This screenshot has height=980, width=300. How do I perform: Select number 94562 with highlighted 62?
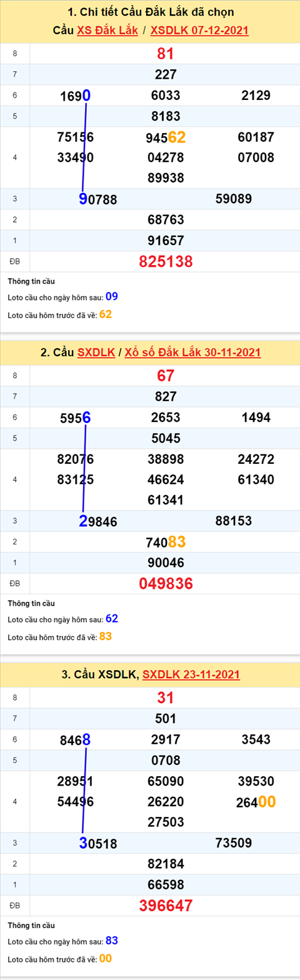(166, 137)
